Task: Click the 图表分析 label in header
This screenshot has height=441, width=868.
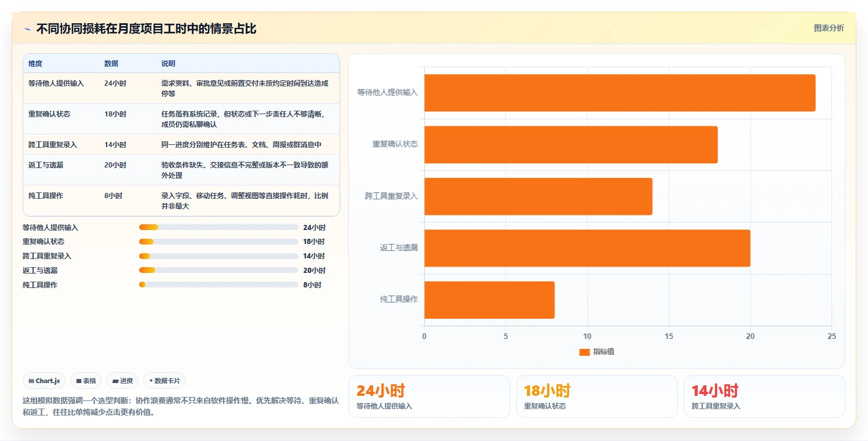Action: click(x=829, y=28)
